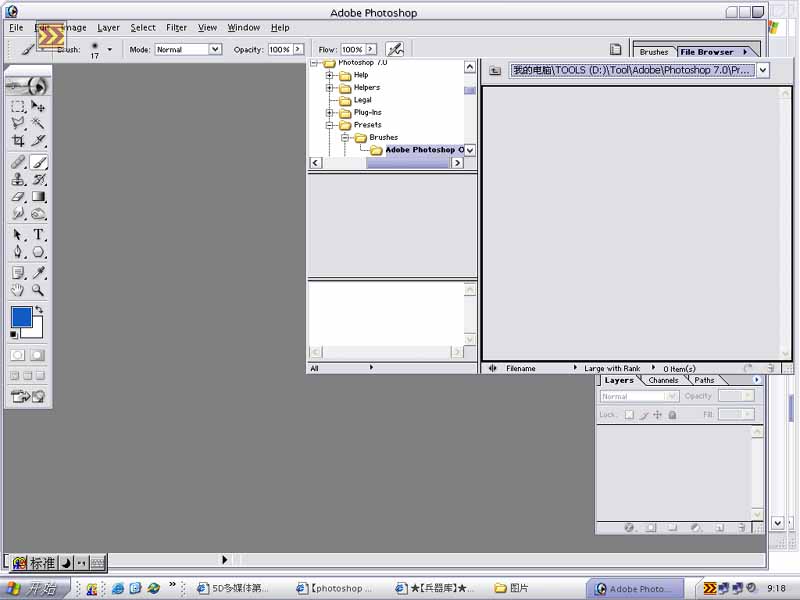The image size is (800, 600).
Task: Open Adobe Photo taskbar button
Action: coord(637,588)
